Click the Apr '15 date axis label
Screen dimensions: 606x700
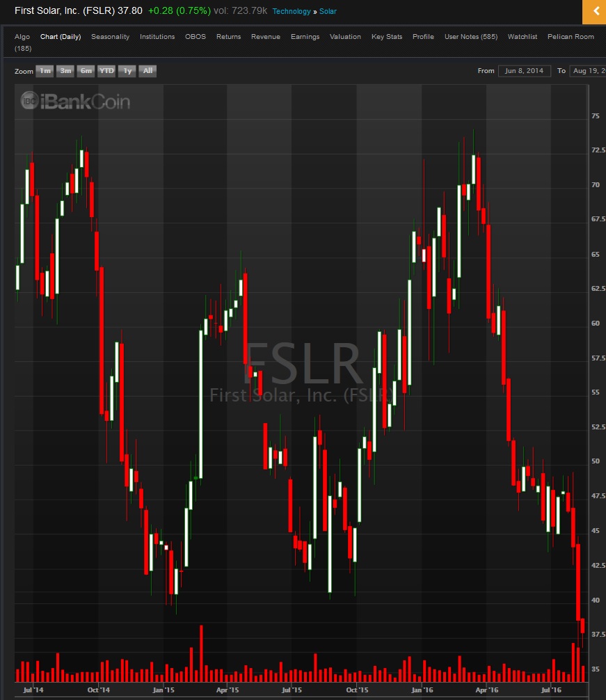coord(228,690)
